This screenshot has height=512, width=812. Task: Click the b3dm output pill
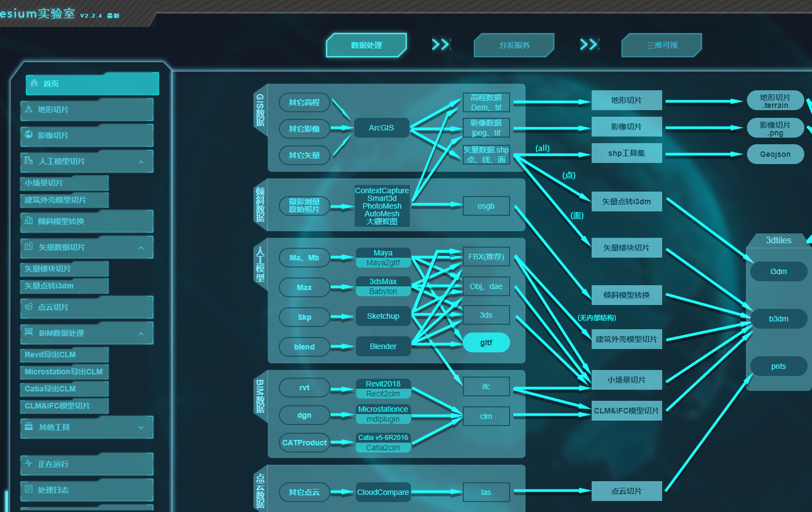778,319
